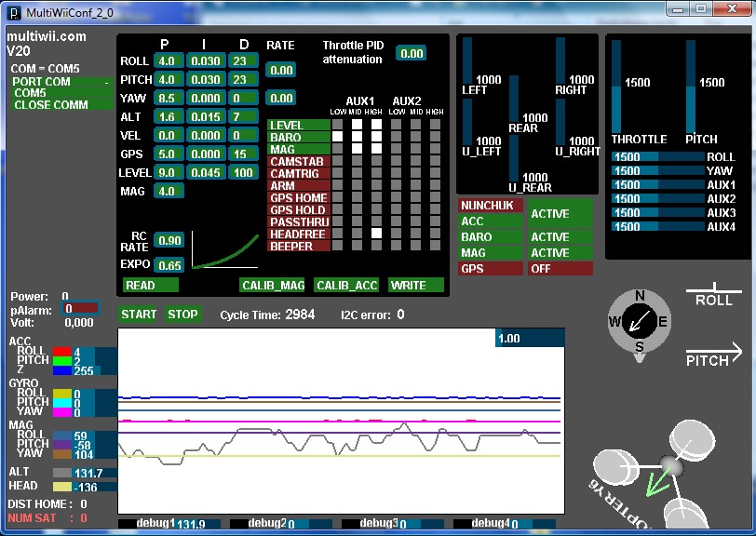Screen dimensions: 756x536
Task: Start the sensor graph with START
Action: (139, 315)
